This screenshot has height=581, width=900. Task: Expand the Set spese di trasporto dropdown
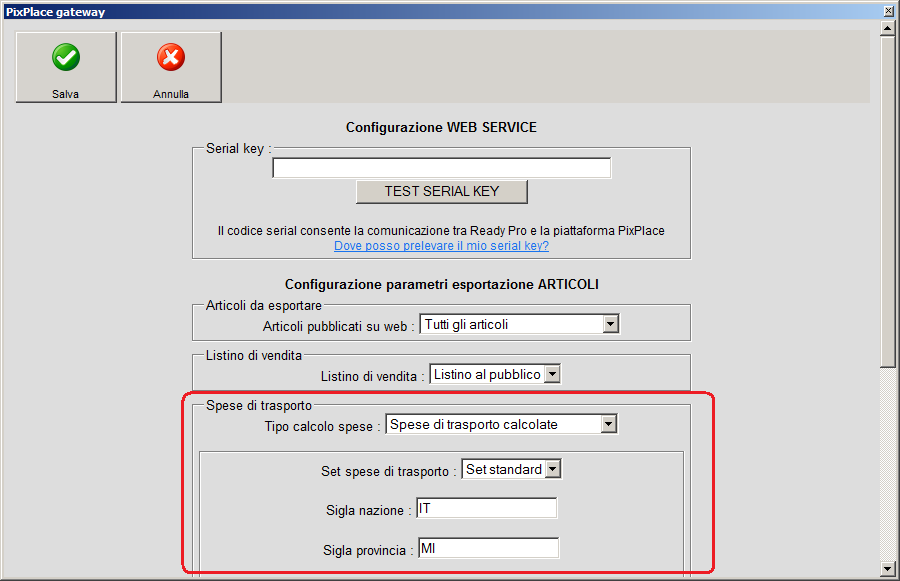tap(511, 469)
